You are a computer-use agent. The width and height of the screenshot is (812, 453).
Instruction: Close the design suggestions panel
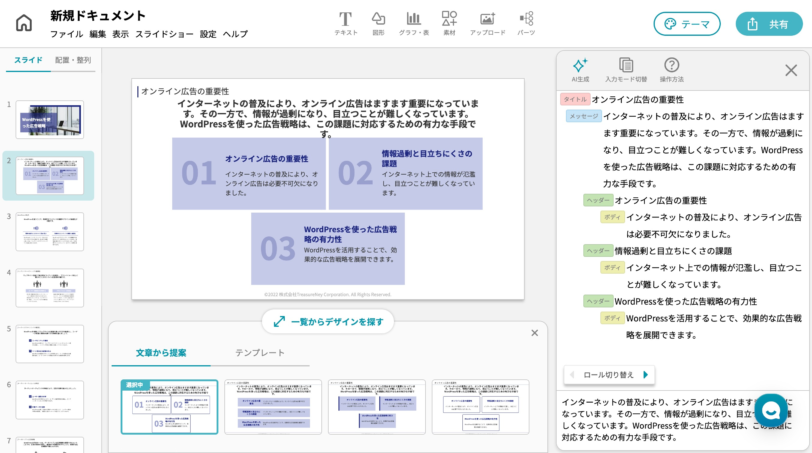click(x=534, y=333)
